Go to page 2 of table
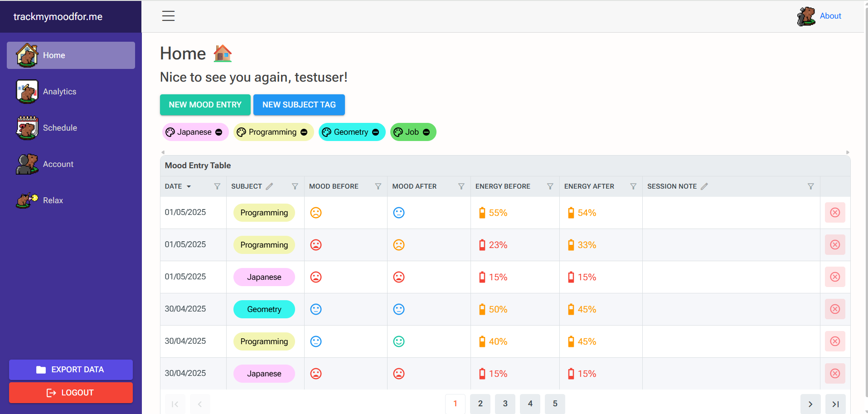This screenshot has height=414, width=868. coord(480,404)
